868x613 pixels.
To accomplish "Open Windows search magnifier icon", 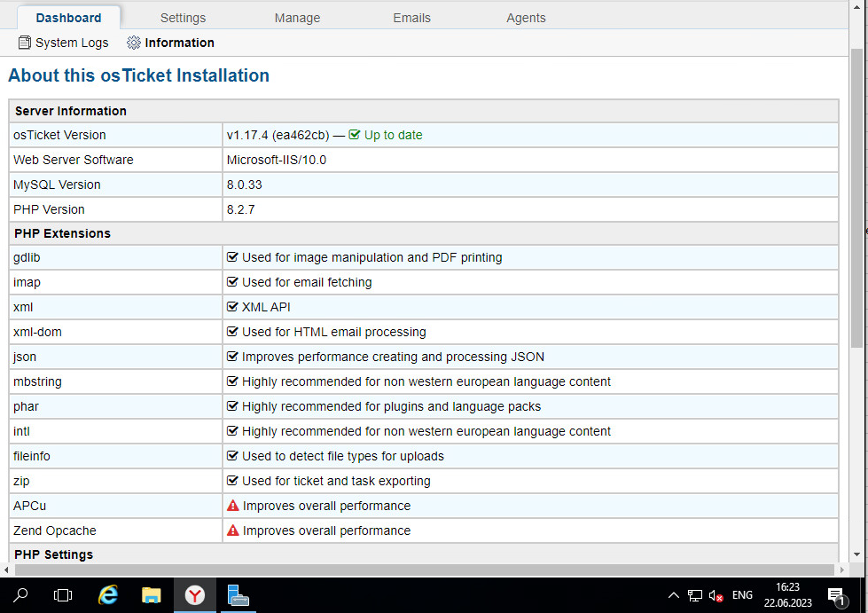I will tap(21, 595).
